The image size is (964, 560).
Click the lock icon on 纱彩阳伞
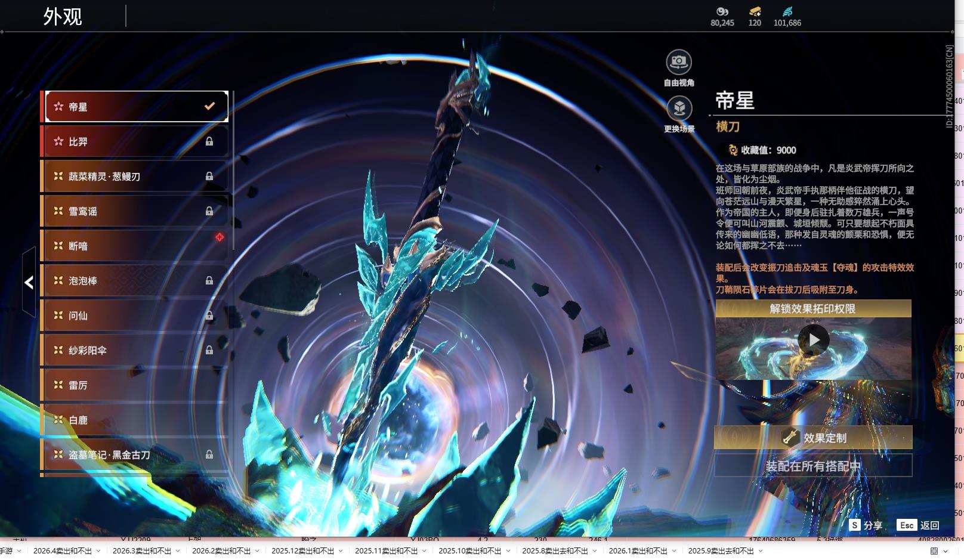pyautogui.click(x=209, y=350)
